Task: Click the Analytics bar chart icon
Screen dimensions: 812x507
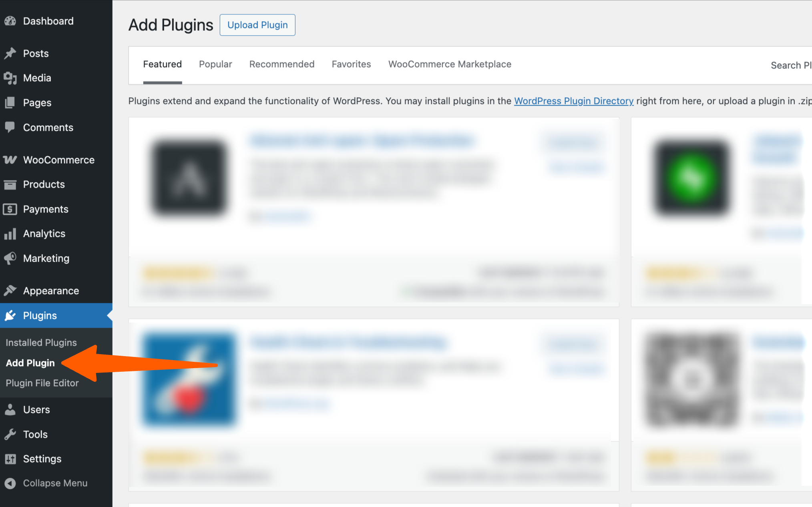Action: [x=10, y=234]
